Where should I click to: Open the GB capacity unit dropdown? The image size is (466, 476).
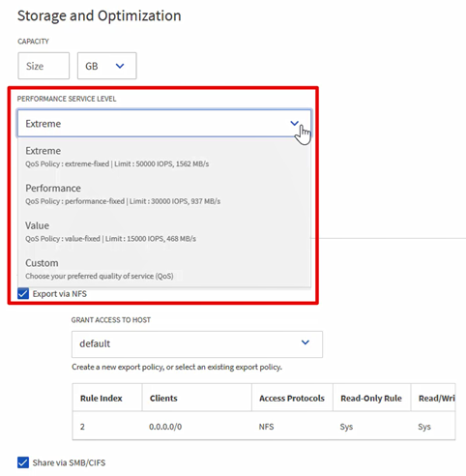107,66
